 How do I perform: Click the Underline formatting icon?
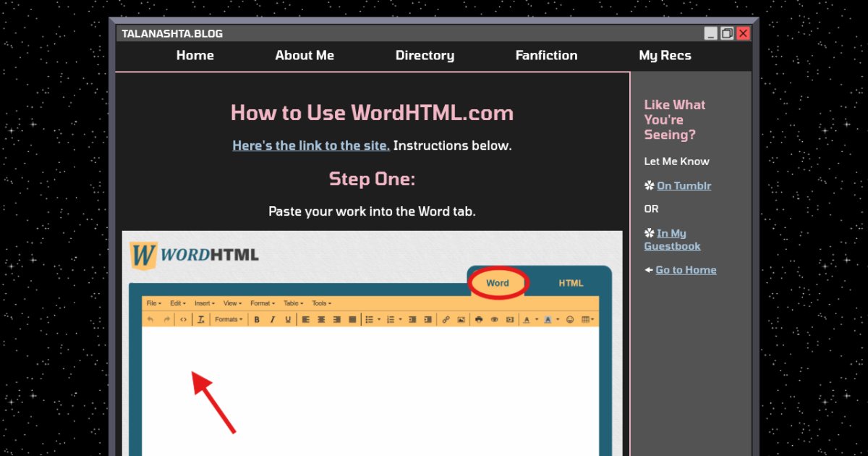tap(288, 319)
